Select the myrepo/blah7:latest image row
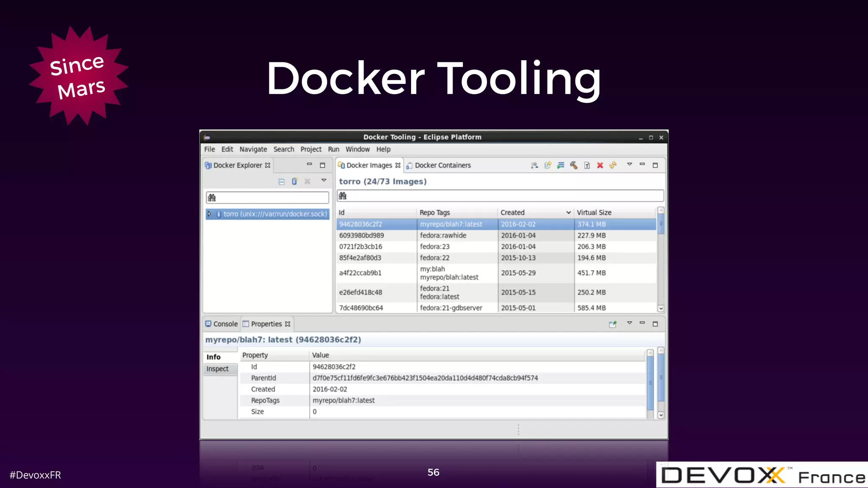 pos(496,224)
